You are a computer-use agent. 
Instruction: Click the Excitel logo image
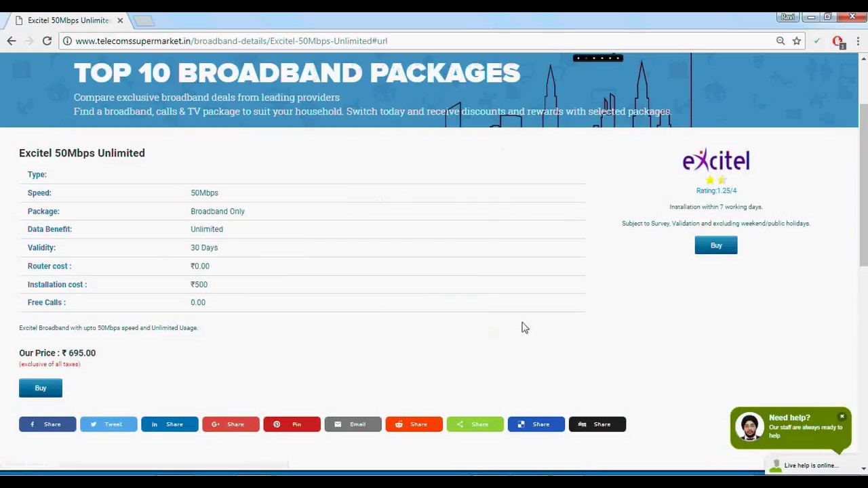click(x=716, y=160)
